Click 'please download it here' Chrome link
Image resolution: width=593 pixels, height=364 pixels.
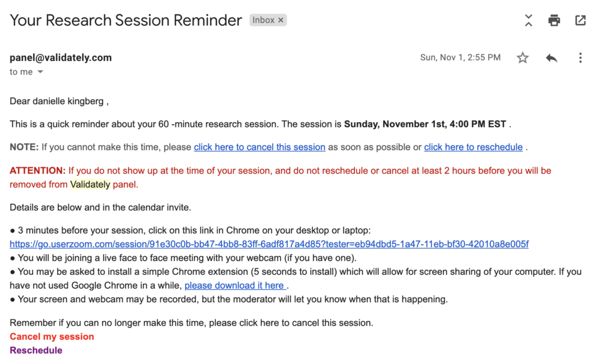pyautogui.click(x=235, y=285)
